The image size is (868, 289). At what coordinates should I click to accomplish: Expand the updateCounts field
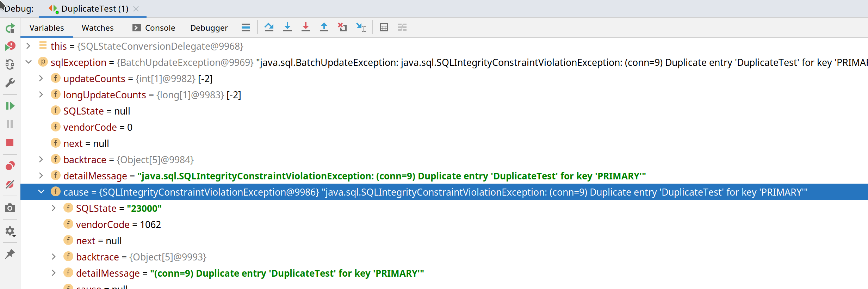[x=41, y=79]
